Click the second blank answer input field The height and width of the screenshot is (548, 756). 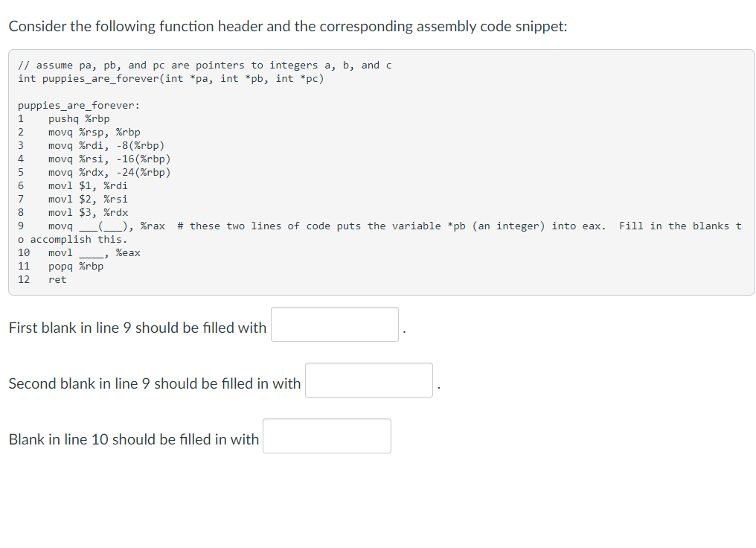[x=368, y=380]
